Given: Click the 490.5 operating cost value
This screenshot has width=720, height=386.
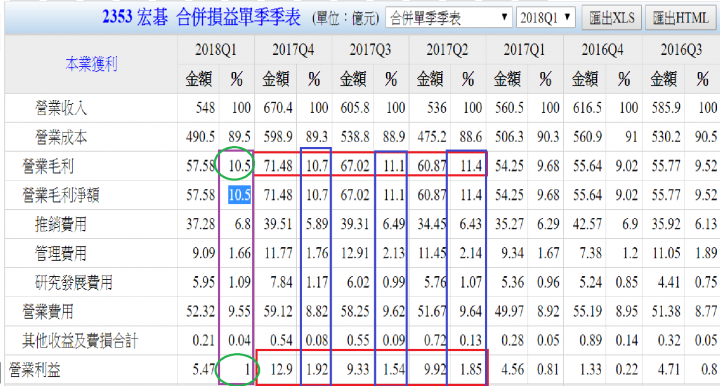Looking at the screenshot, I should click(200, 137).
